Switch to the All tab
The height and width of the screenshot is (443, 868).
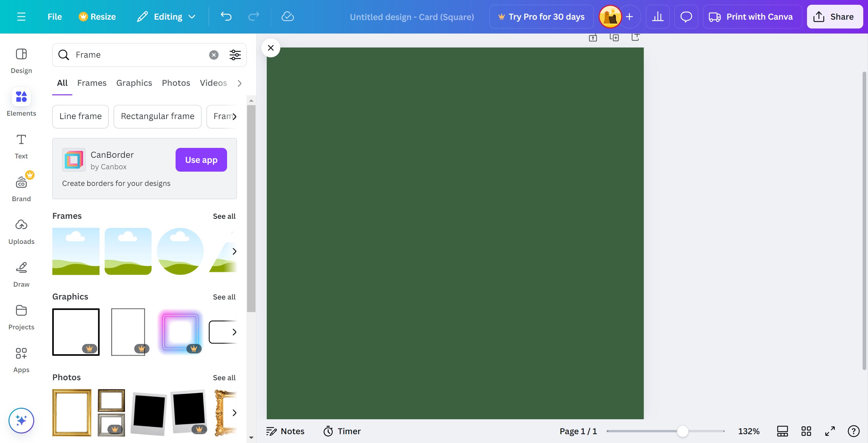(x=62, y=83)
